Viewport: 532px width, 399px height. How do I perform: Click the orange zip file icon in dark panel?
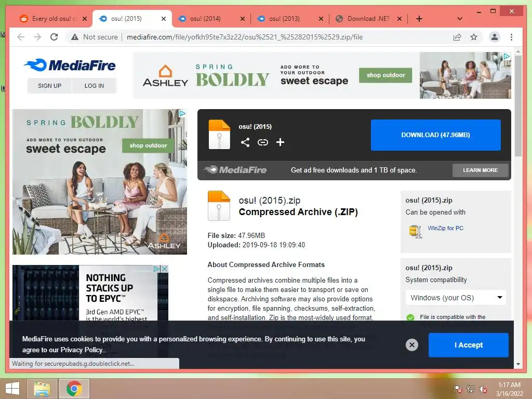pyautogui.click(x=219, y=135)
